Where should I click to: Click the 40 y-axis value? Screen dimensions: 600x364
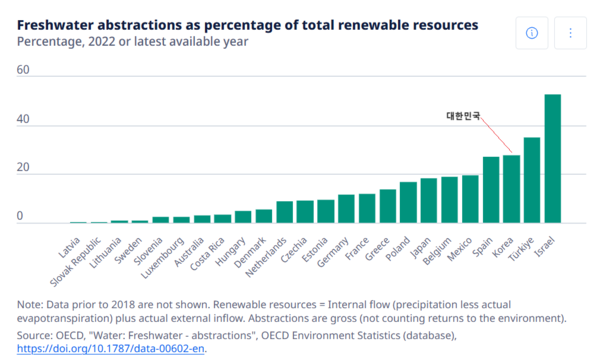pos(23,119)
